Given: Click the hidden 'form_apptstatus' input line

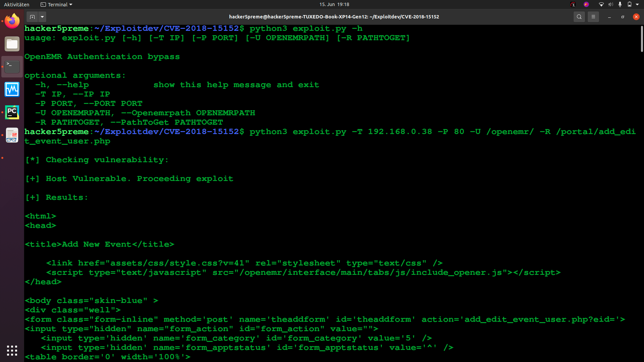Looking at the screenshot, I should 247,348.
